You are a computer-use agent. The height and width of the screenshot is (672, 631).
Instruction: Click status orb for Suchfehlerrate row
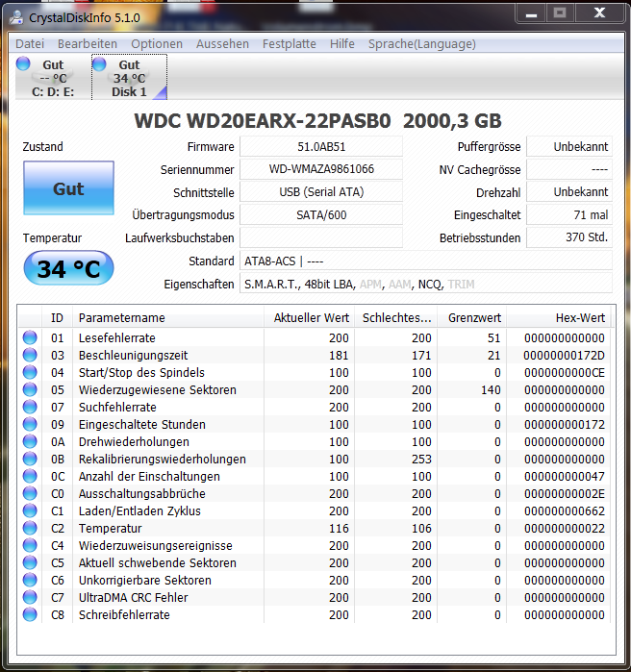30,407
